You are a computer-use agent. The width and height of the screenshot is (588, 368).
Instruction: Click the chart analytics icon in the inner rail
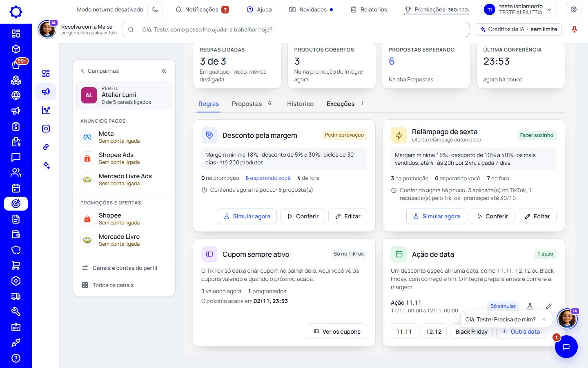click(x=46, y=110)
